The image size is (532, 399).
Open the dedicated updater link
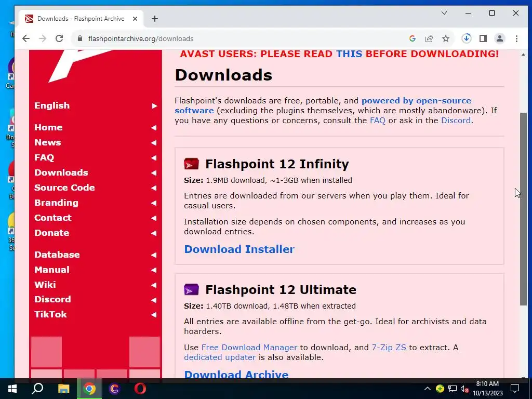(x=220, y=357)
